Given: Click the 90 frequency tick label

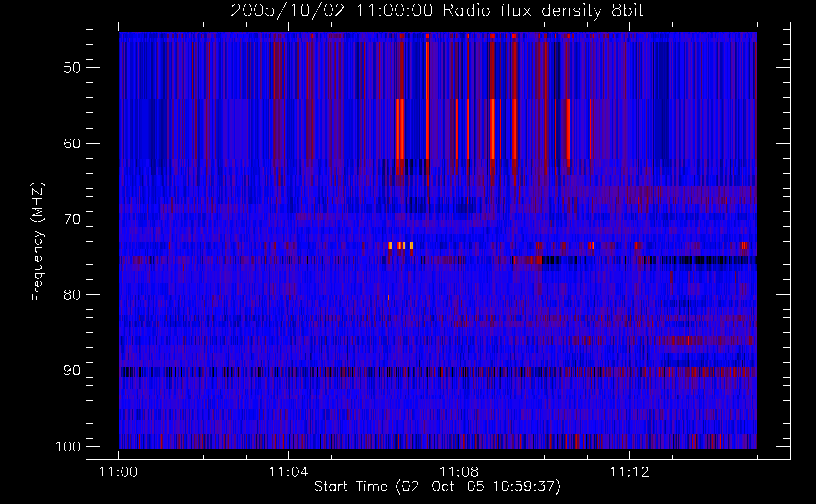Looking at the screenshot, I should 72,370.
